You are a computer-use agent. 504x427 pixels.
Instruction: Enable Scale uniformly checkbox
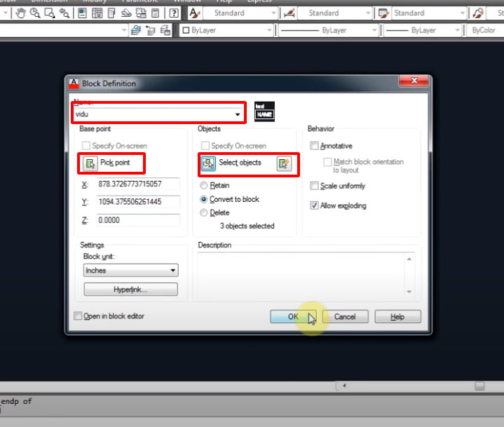(x=314, y=186)
